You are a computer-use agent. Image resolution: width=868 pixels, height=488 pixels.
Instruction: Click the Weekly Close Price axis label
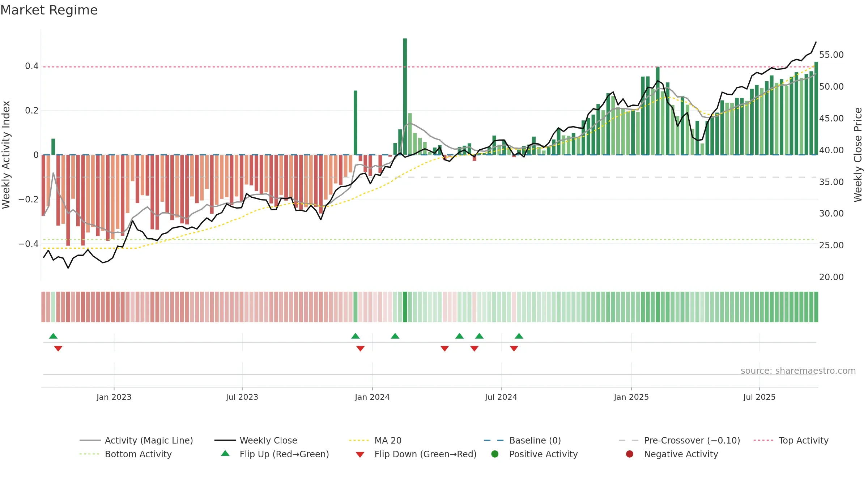click(858, 155)
